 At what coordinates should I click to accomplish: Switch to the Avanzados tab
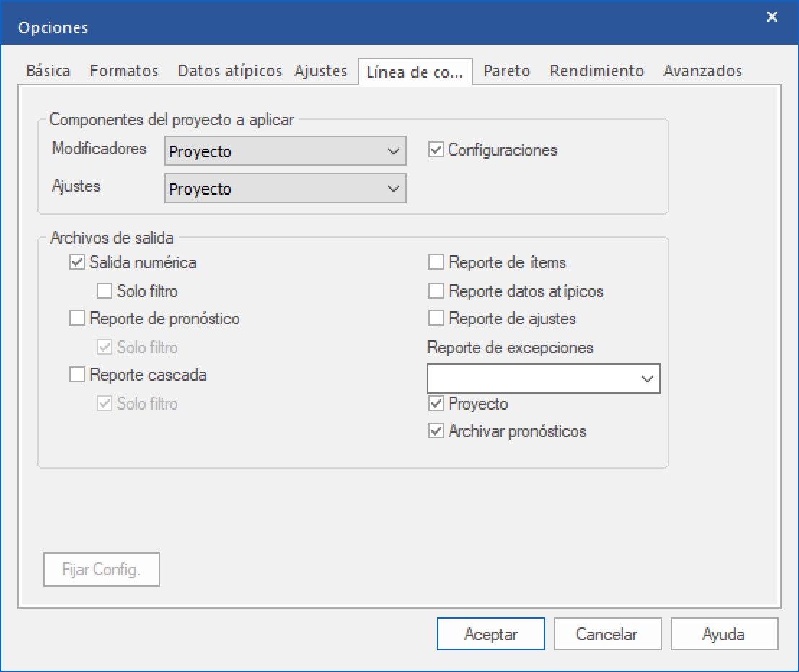point(702,71)
